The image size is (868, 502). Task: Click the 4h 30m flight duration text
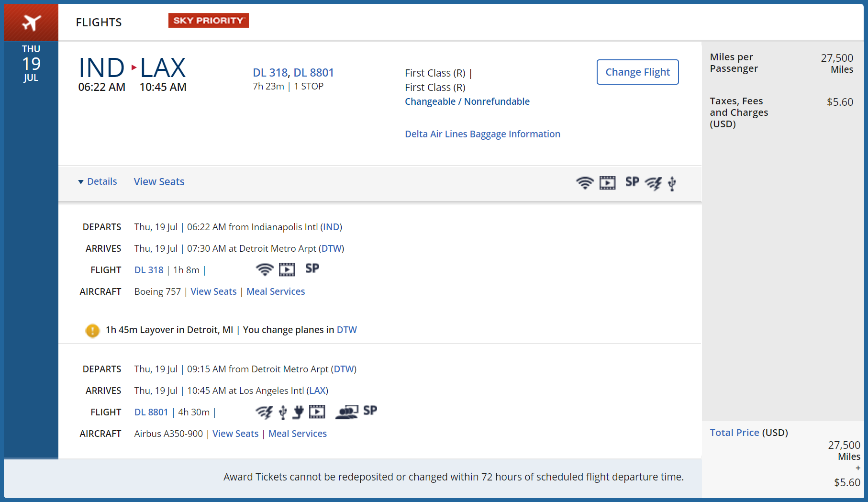coord(194,412)
